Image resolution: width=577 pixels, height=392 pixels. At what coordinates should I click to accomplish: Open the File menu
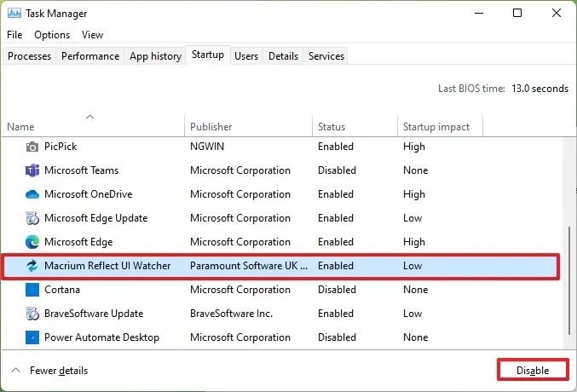tap(14, 35)
